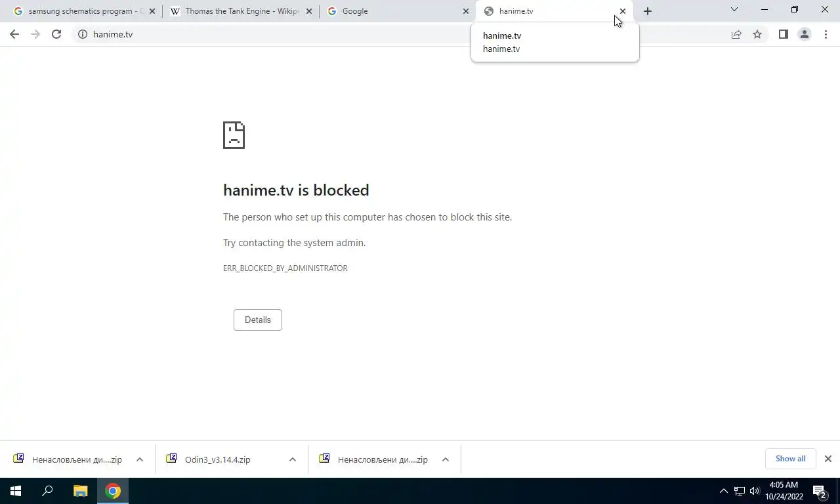Open taskbar search
Screen dimensions: 840x504
point(47,491)
